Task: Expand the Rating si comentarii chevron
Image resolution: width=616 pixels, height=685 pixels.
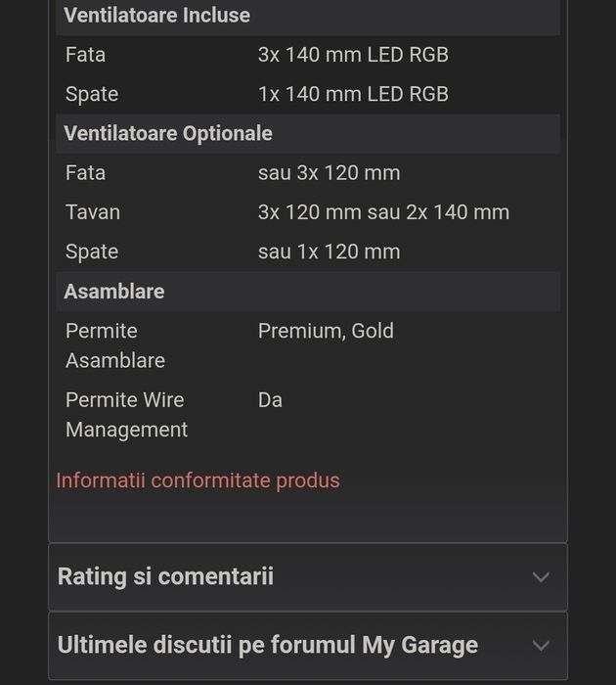Action: tap(541, 577)
